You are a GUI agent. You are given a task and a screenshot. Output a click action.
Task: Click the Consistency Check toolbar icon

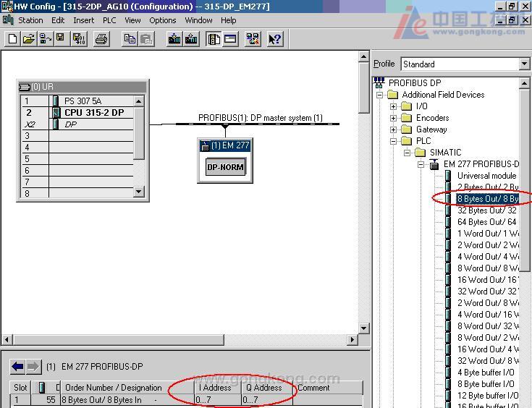[x=253, y=38]
